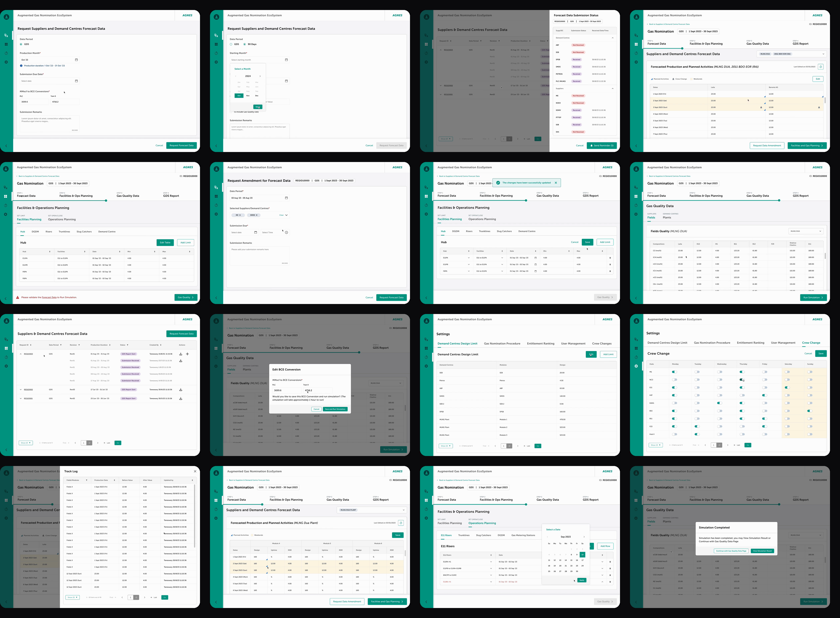
Task: Click Save and Run Simulation button
Action: (335, 409)
